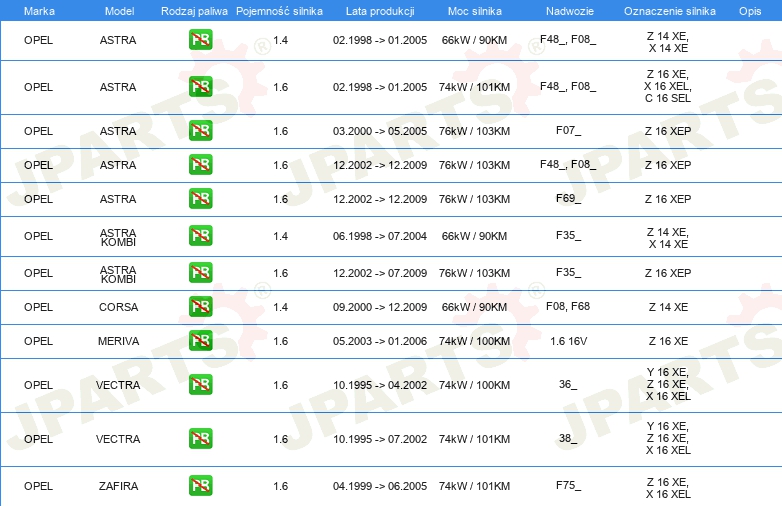Click OPEL brand in the Corsa row
Screen dimensions: 782x506
point(38,307)
